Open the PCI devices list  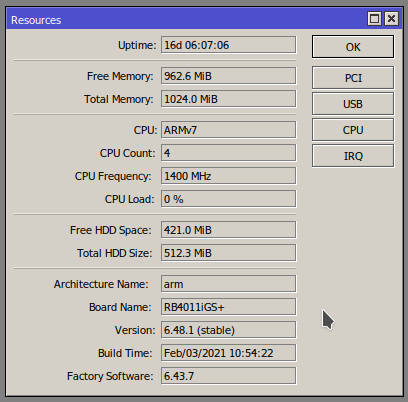[353, 78]
